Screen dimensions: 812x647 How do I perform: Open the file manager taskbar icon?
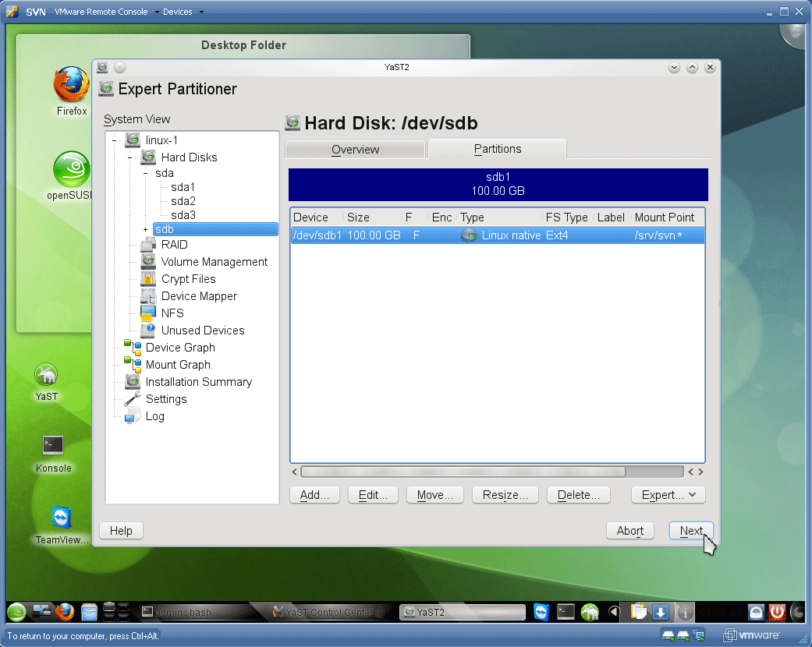click(x=89, y=613)
